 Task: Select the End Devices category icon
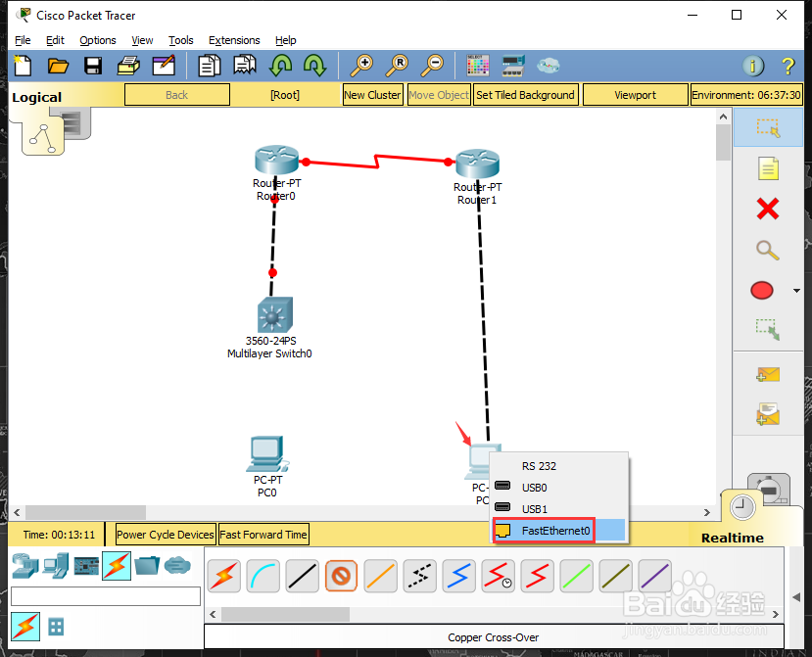56,565
